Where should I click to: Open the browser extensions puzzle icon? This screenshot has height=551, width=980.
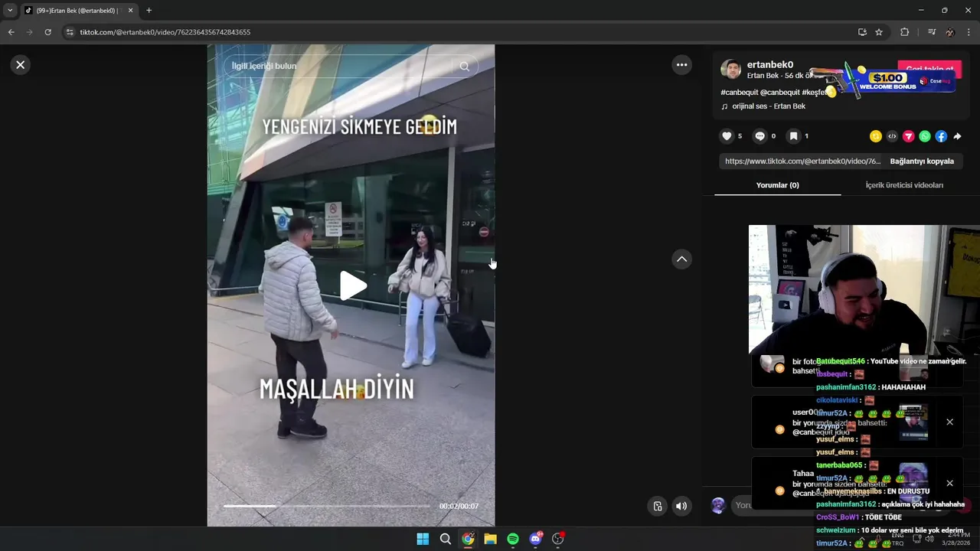click(904, 32)
